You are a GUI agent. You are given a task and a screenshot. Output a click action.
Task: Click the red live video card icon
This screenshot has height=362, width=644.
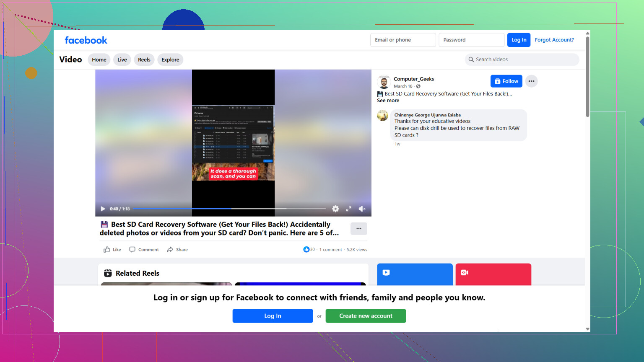(465, 272)
